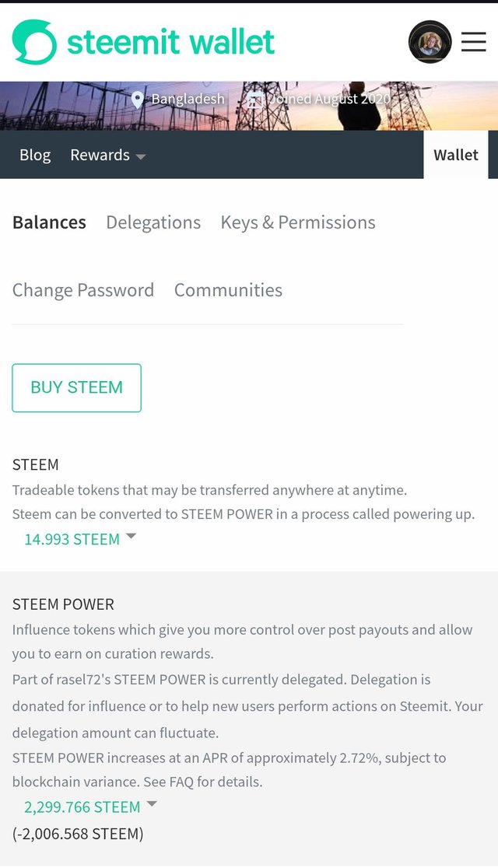Go to the Blog tab
Screen dimensions: 498x868
click(x=35, y=155)
